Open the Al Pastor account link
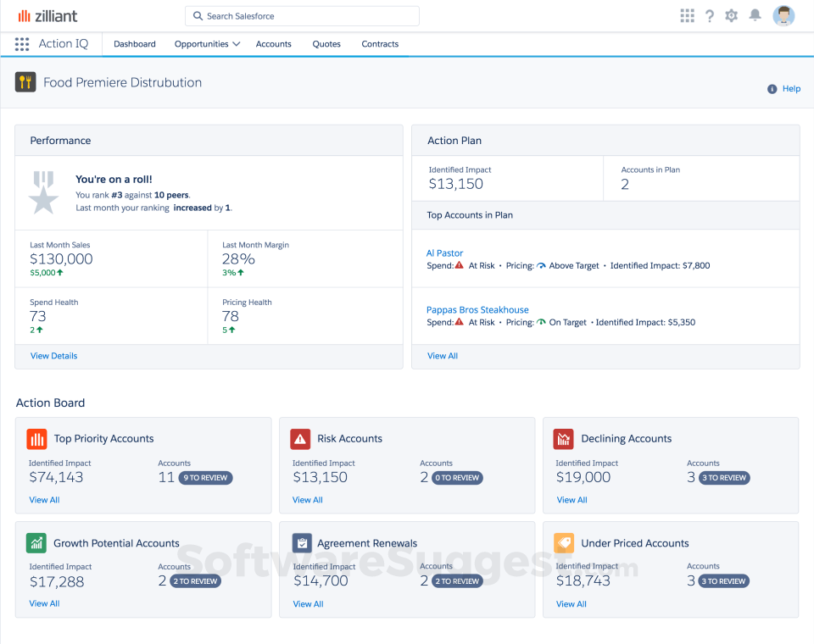 pos(444,253)
